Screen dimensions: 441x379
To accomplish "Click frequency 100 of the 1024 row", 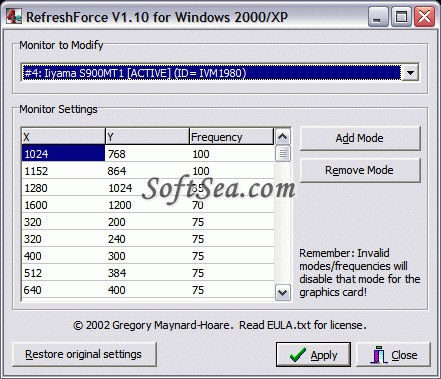I will tap(201, 154).
